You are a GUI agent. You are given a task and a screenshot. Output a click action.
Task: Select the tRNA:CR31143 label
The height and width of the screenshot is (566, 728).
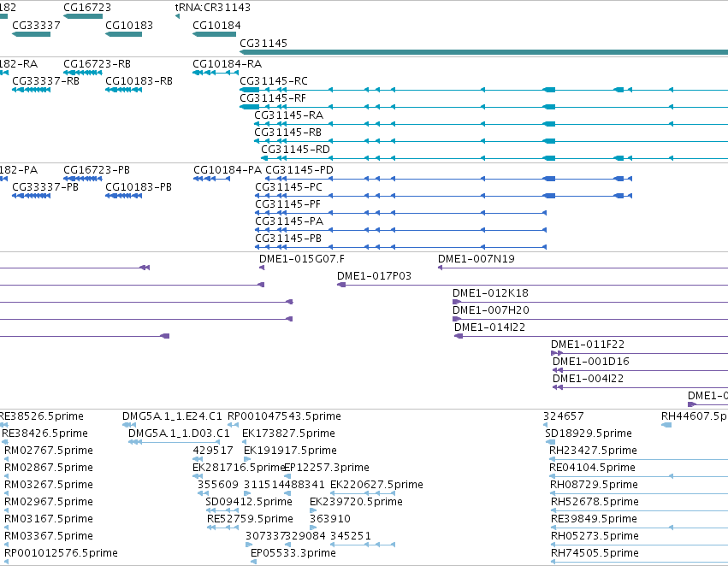pos(213,8)
